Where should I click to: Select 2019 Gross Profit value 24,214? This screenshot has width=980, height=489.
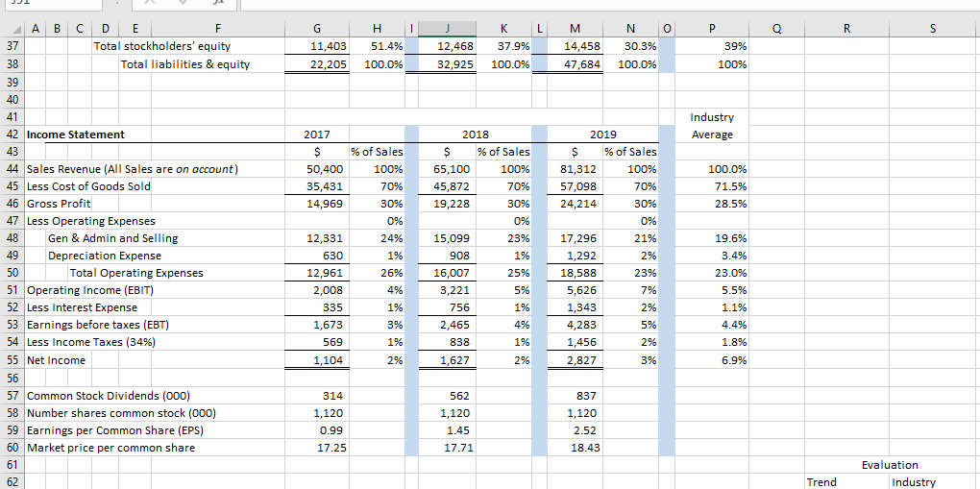579,204
